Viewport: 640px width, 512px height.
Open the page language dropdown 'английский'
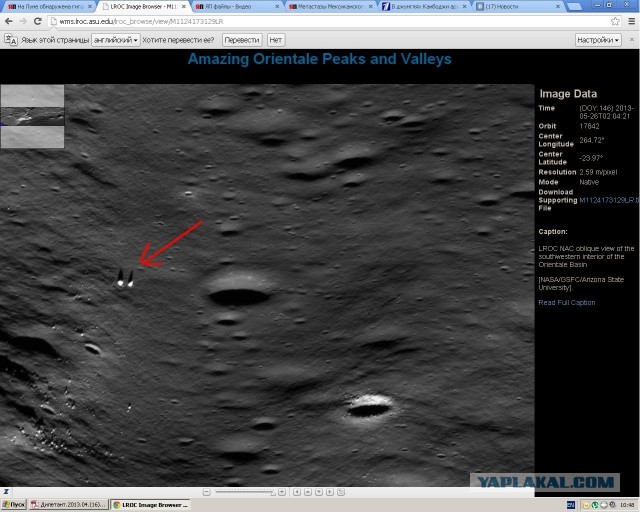[x=116, y=40]
